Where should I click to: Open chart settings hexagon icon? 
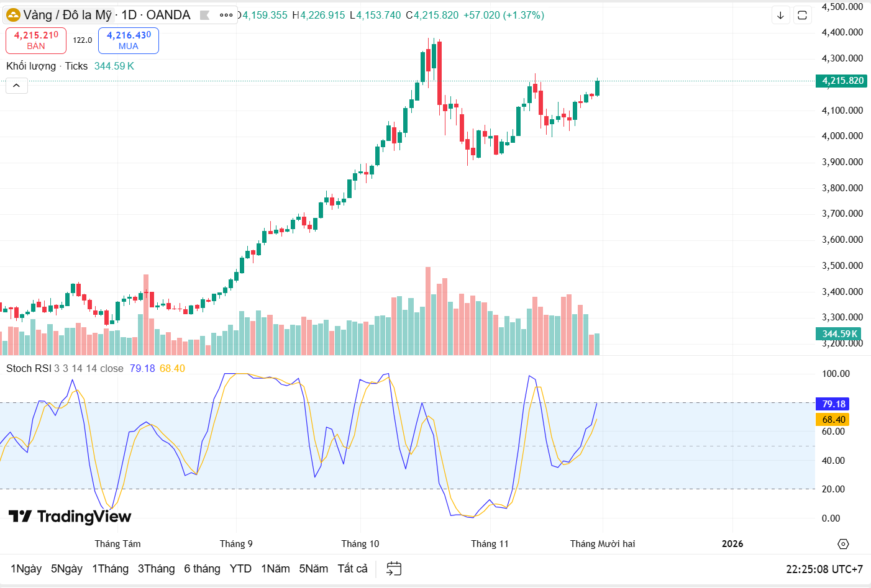pos(843,544)
